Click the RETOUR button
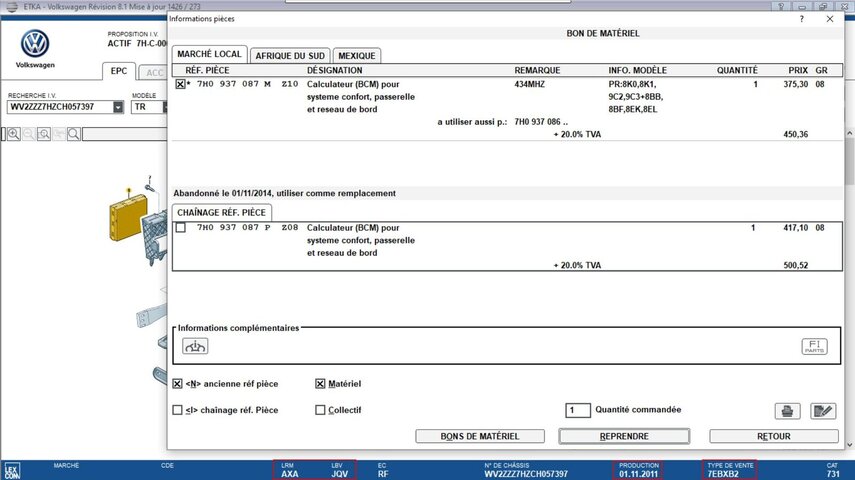Image resolution: width=855 pixels, height=480 pixels. click(x=774, y=436)
